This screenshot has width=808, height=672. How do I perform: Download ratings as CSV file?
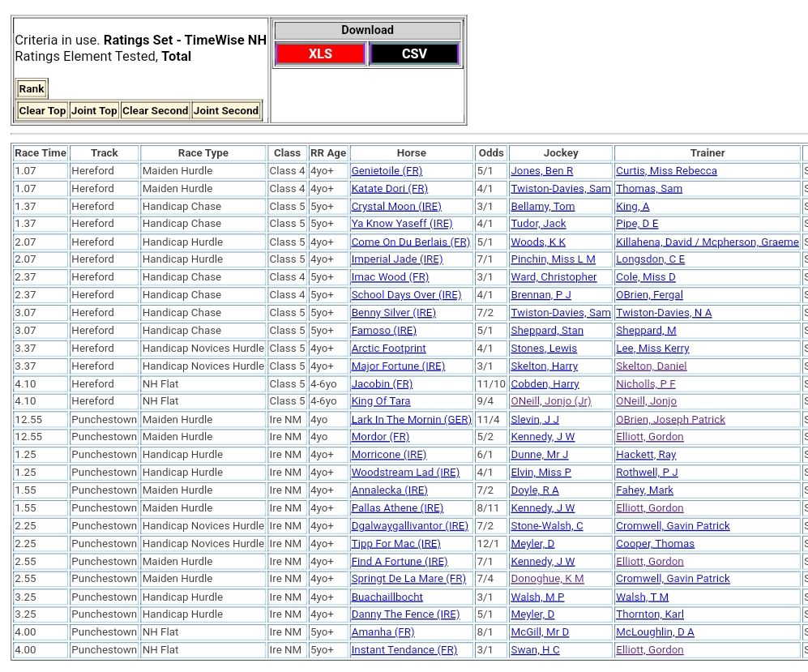click(x=414, y=54)
